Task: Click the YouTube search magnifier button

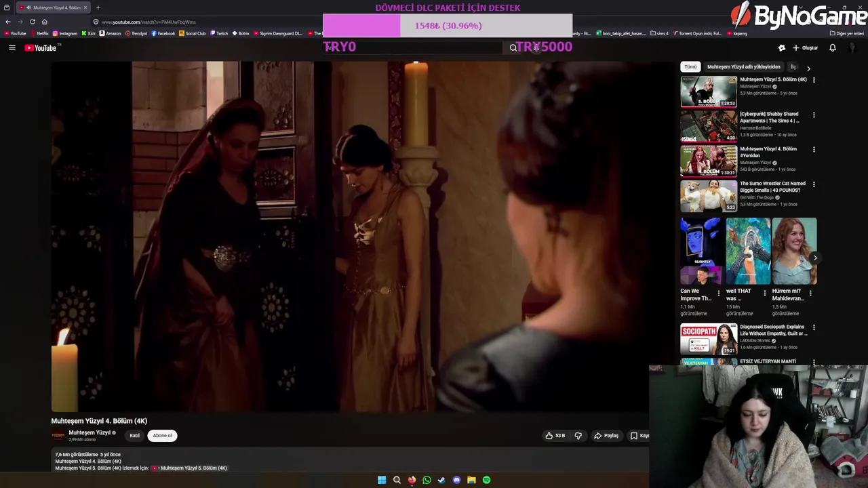Action: (513, 47)
